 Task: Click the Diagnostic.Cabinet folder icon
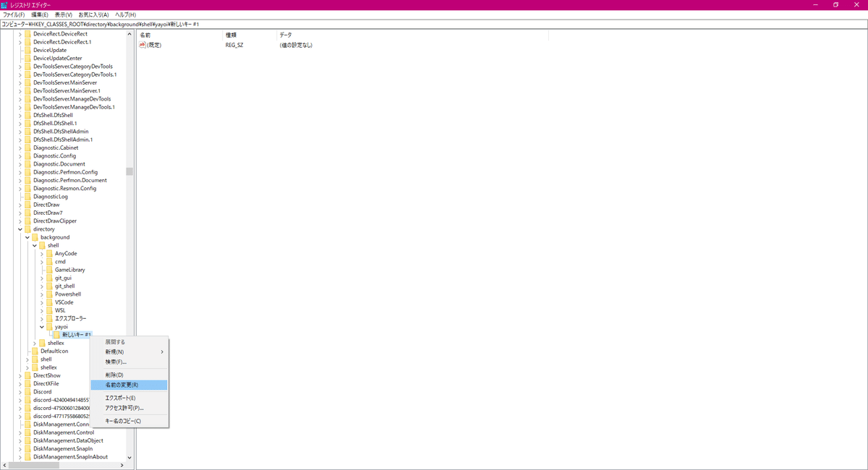coord(27,148)
